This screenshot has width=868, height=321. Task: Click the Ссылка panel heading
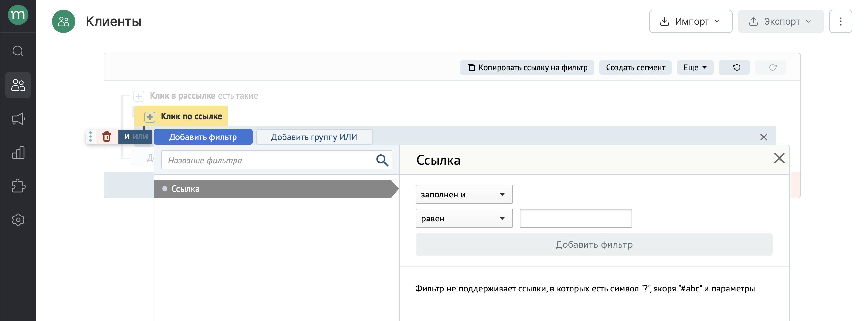click(x=438, y=160)
